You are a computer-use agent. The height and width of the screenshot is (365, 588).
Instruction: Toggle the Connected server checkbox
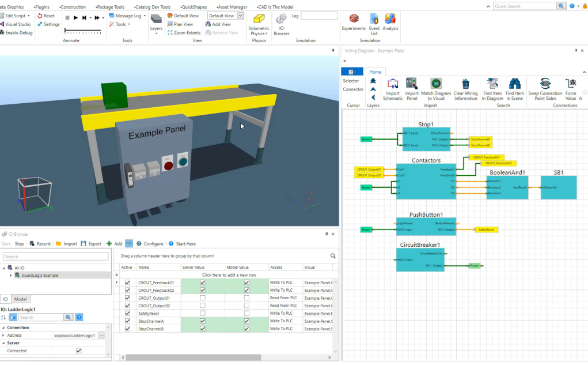(x=79, y=351)
